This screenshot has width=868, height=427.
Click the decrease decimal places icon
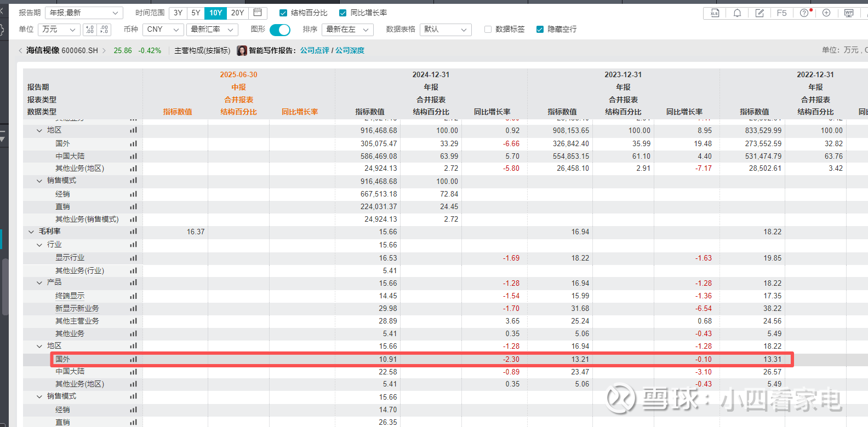point(104,30)
